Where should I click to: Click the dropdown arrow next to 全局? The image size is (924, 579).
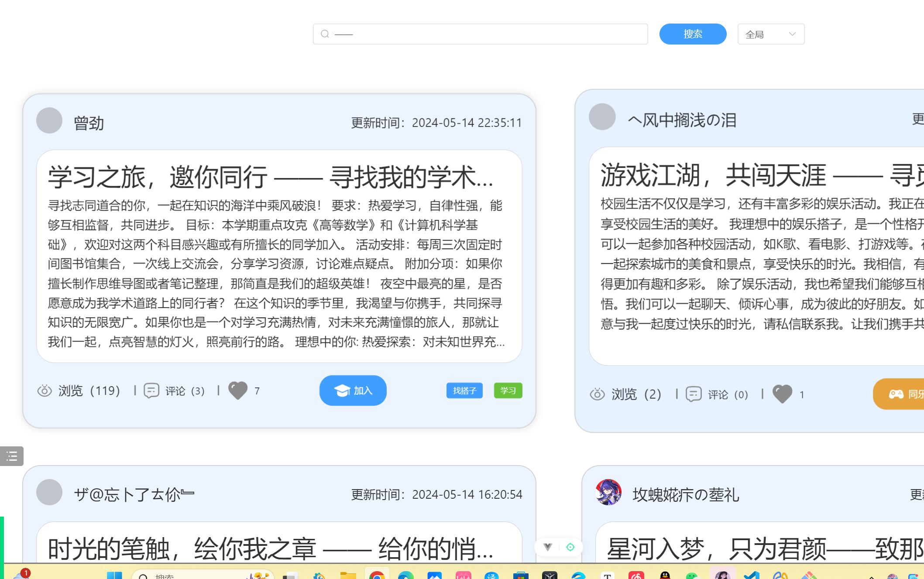coord(792,34)
